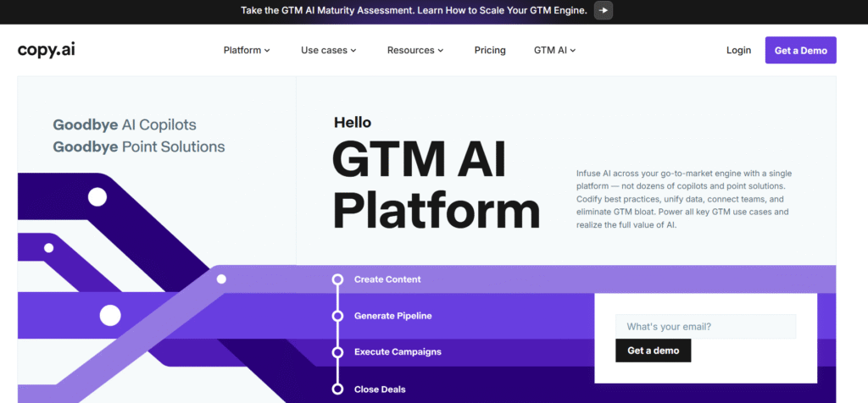Click the Execute Campaigns circle marker
The image size is (868, 403).
pyautogui.click(x=337, y=352)
